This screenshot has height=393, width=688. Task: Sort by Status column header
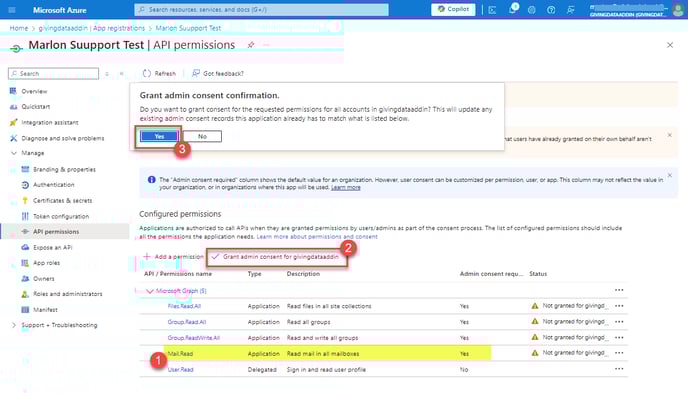pyautogui.click(x=538, y=274)
